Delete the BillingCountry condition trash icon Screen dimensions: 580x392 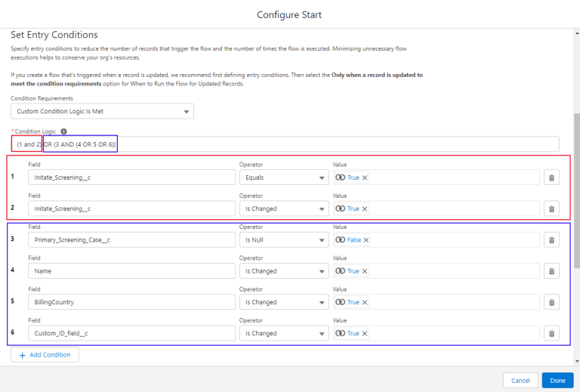(551, 302)
